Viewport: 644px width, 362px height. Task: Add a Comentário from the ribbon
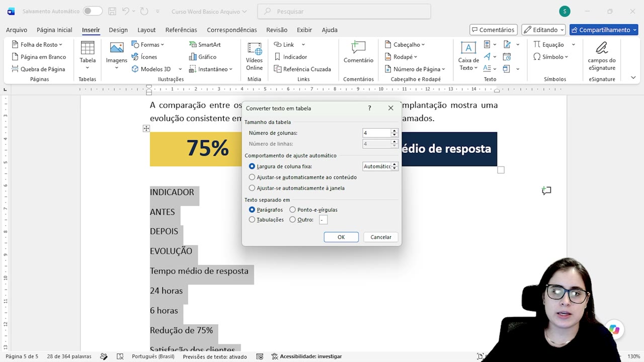point(358,52)
